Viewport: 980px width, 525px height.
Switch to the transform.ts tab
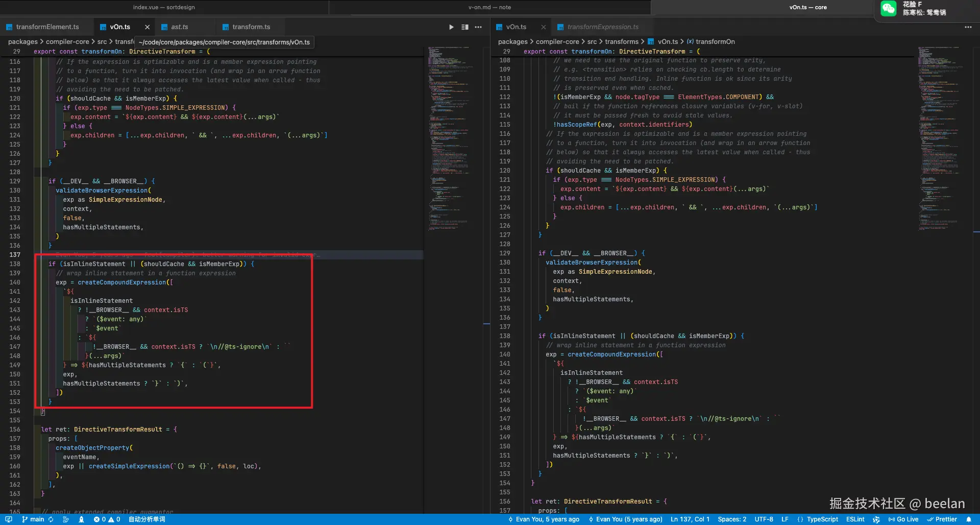pos(251,27)
